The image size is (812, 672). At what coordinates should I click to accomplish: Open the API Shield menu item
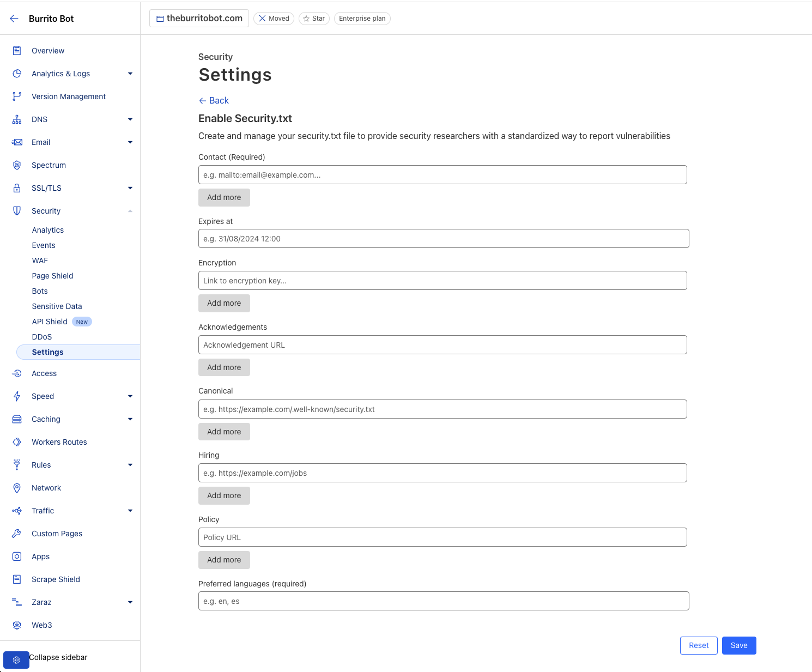tap(50, 322)
